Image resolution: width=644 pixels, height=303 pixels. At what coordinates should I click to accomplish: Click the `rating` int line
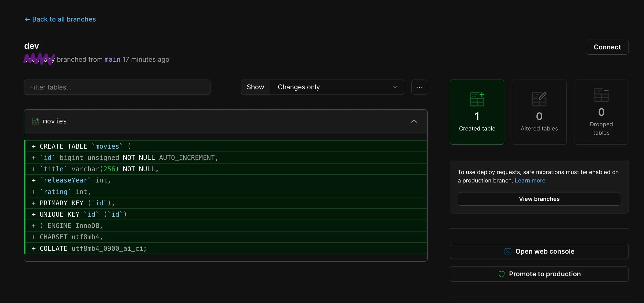tap(226, 192)
